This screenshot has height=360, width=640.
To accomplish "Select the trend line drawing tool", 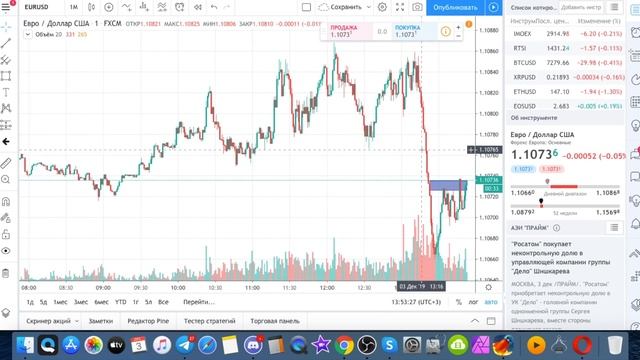I will pyautogui.click(x=6, y=43).
